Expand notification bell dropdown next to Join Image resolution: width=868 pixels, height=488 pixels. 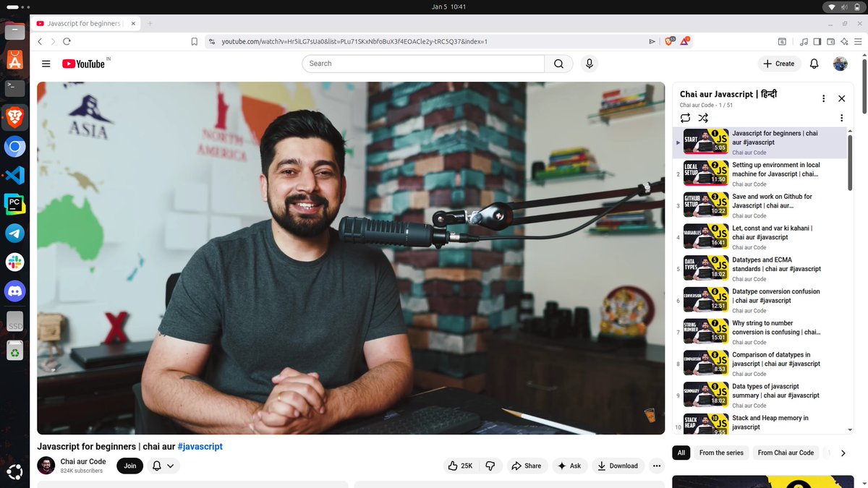click(x=163, y=466)
